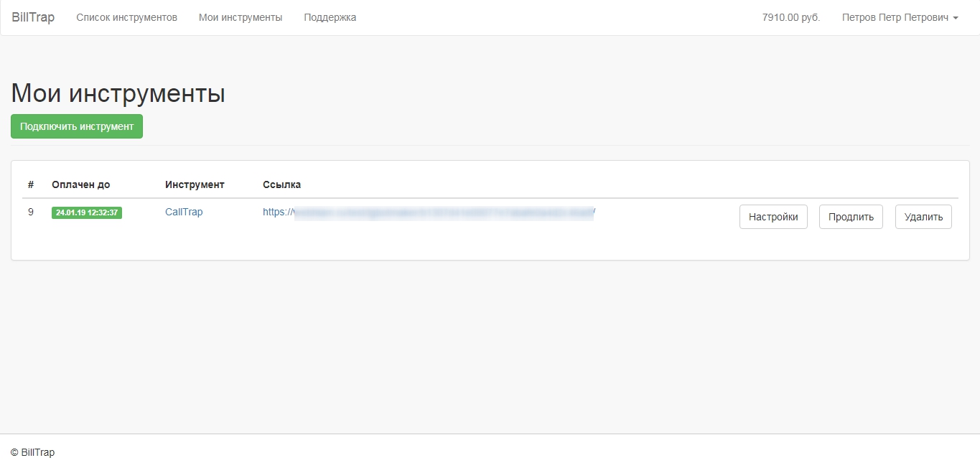This screenshot has height=468, width=980.
Task: Click Продлить to extend CallTrap
Action: pyautogui.click(x=851, y=217)
